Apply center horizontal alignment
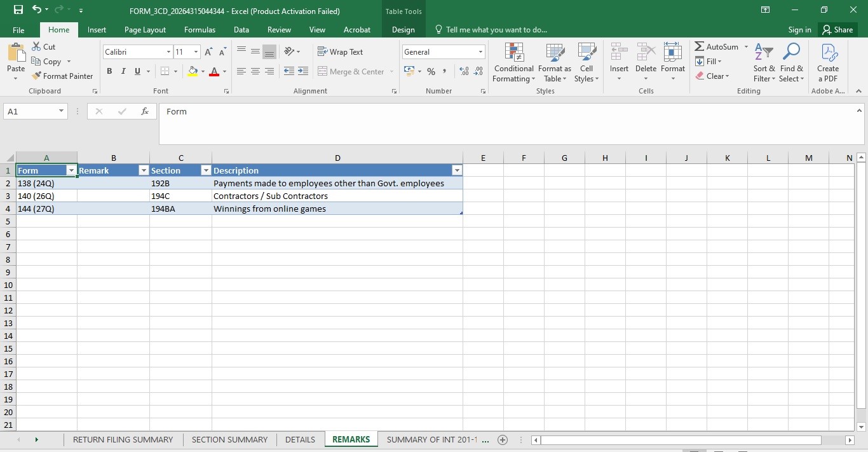Viewport: 868px width, 452px height. coord(255,71)
